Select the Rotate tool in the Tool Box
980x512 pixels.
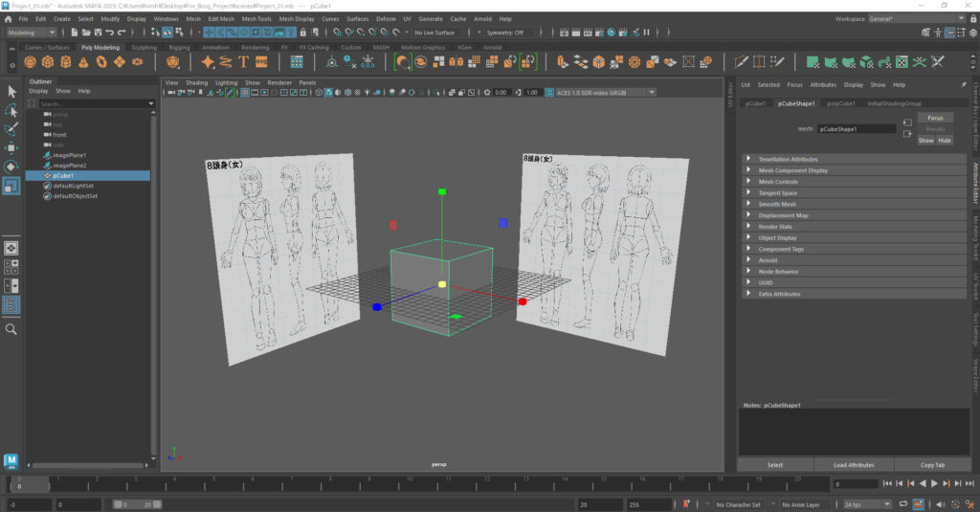click(x=11, y=167)
